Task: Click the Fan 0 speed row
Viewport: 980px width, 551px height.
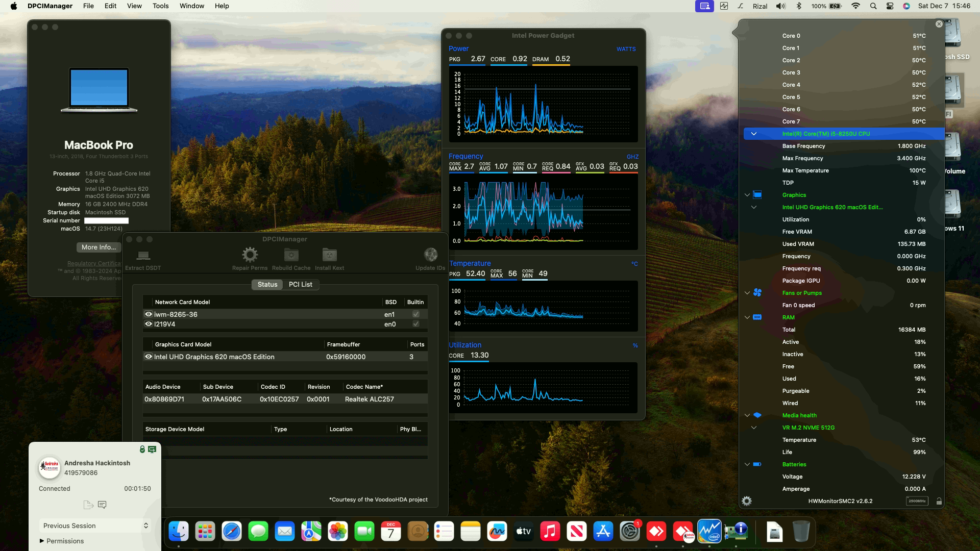Action: (x=844, y=305)
